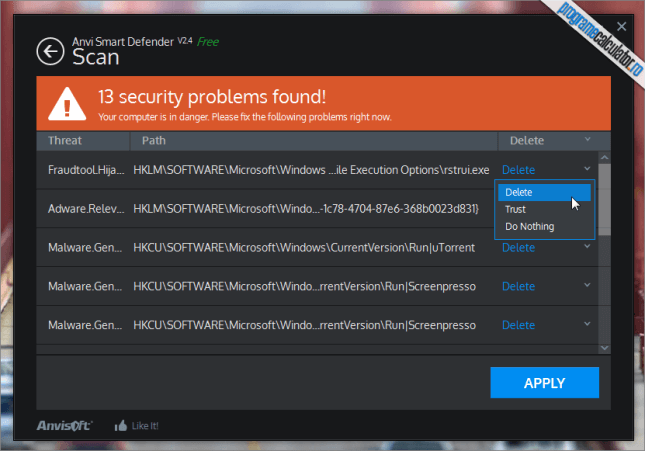Expand action dropdown for the uTorrent row
This screenshot has width=645, height=451.
point(587,246)
